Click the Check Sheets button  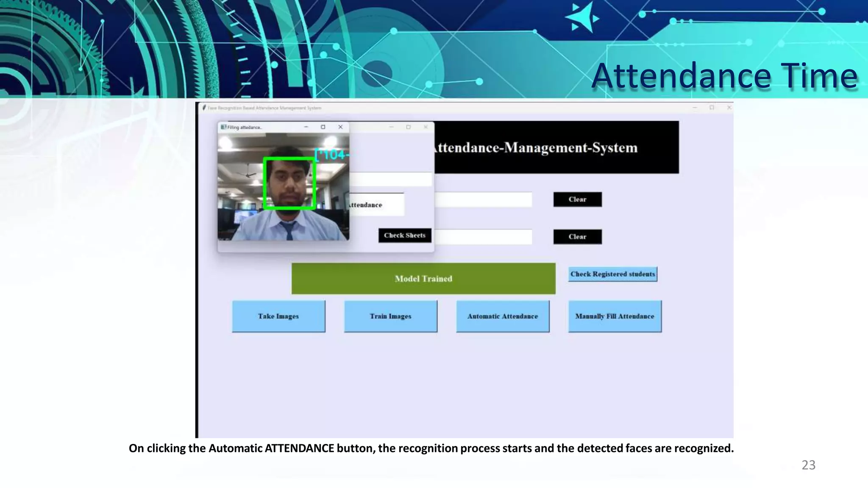(405, 236)
